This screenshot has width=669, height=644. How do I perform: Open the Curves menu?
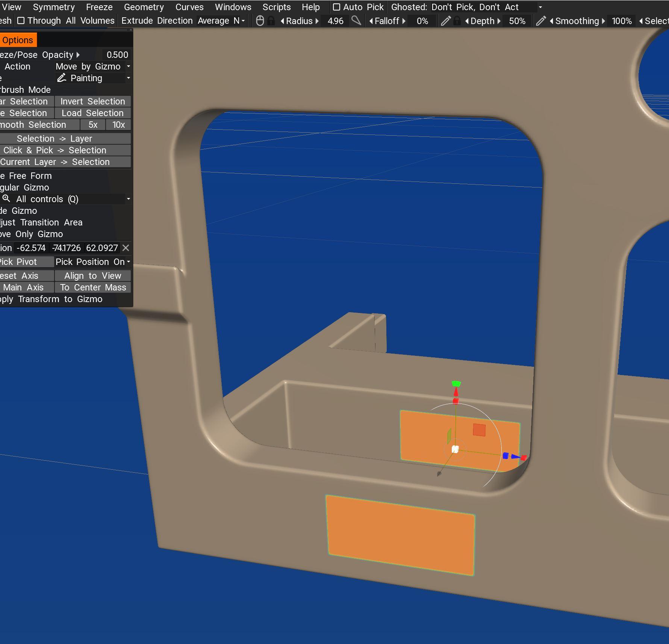click(x=189, y=7)
